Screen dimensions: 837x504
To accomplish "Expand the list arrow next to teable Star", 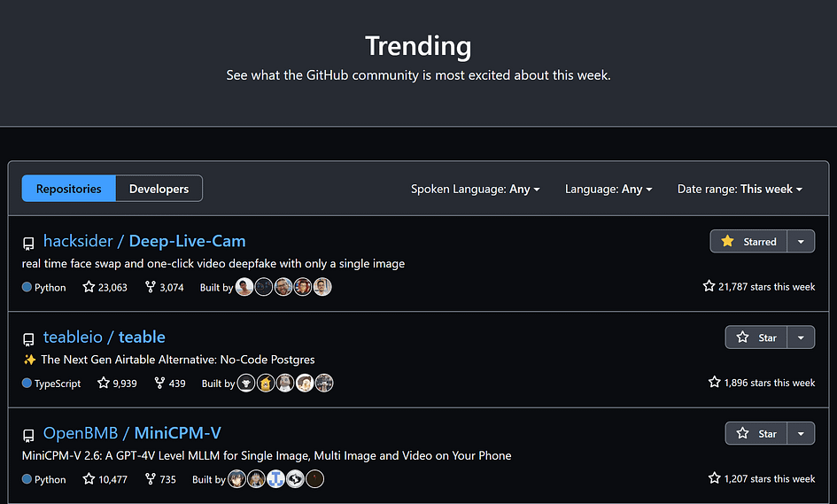I will click(801, 337).
